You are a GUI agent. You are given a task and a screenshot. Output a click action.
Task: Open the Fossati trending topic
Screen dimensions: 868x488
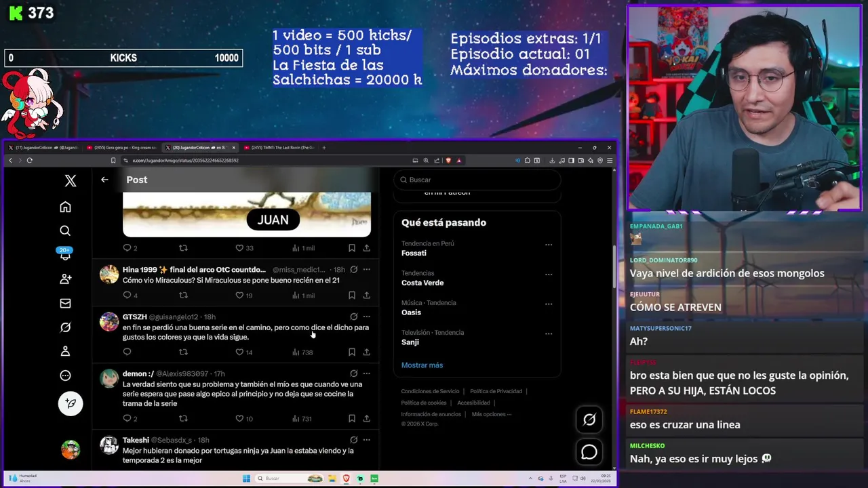pyautogui.click(x=414, y=253)
